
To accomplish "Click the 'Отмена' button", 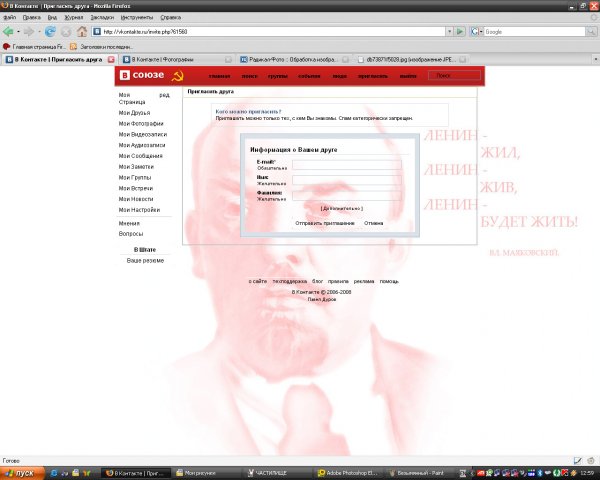I will 373,223.
